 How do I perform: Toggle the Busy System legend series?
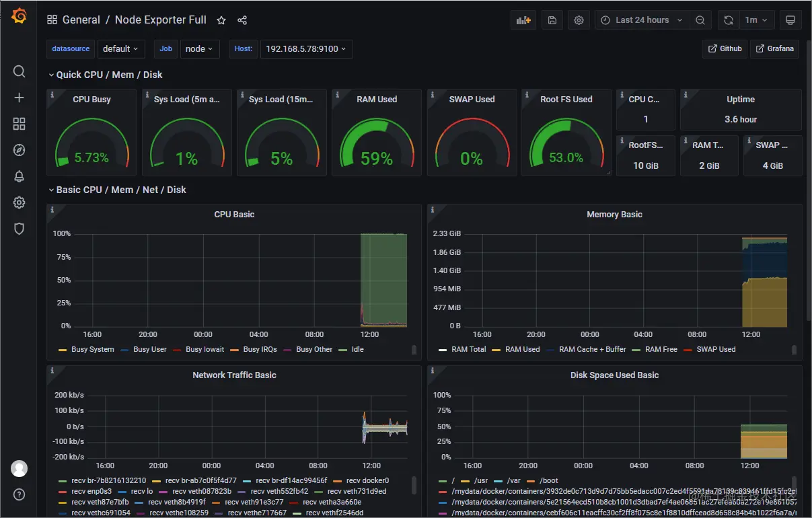87,350
